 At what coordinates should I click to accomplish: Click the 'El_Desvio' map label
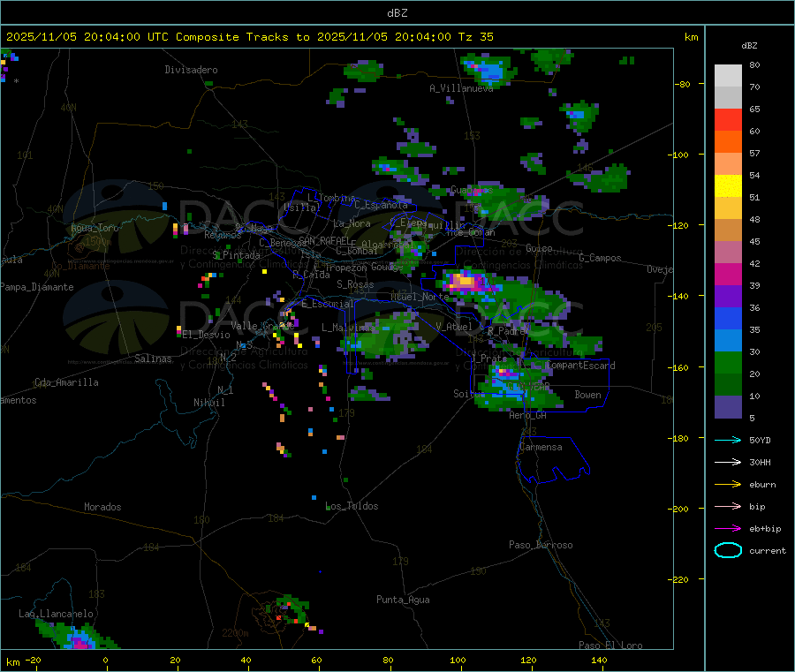click(207, 335)
